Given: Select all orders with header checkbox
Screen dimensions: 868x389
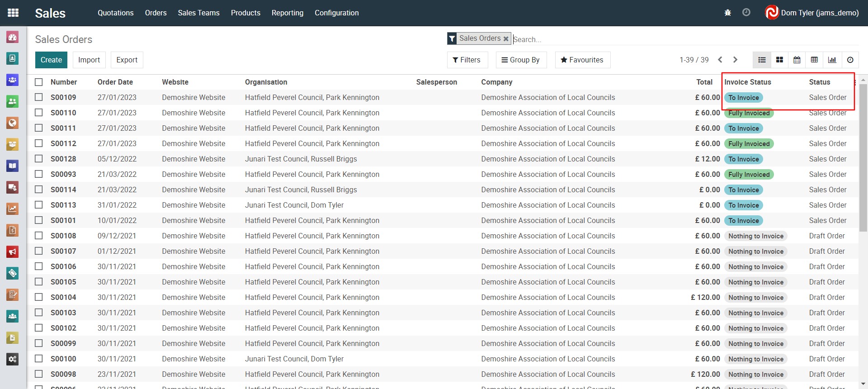Looking at the screenshot, I should pos(39,82).
